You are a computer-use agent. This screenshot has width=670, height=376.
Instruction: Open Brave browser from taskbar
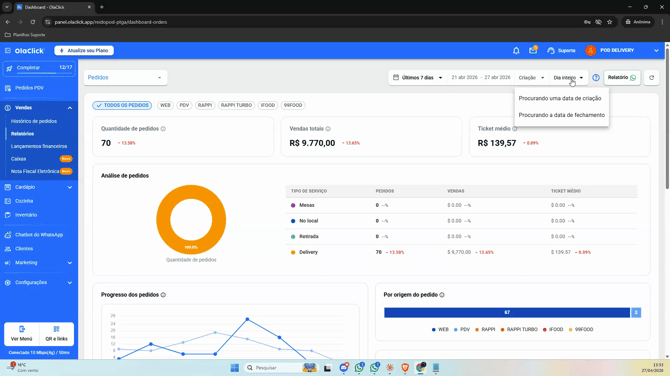405,368
